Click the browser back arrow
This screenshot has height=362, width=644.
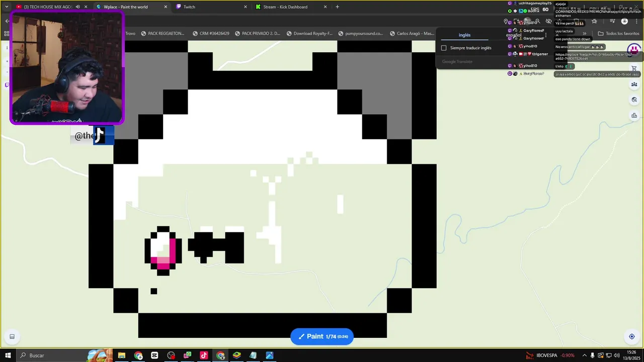7,21
